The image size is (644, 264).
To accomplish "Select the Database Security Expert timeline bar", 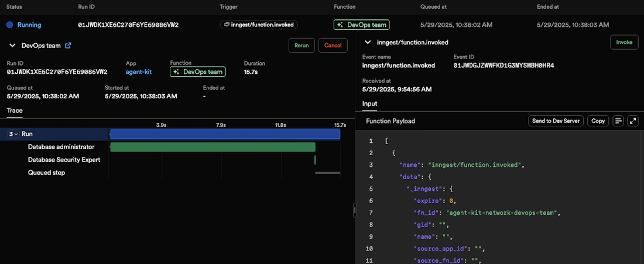I will point(315,160).
